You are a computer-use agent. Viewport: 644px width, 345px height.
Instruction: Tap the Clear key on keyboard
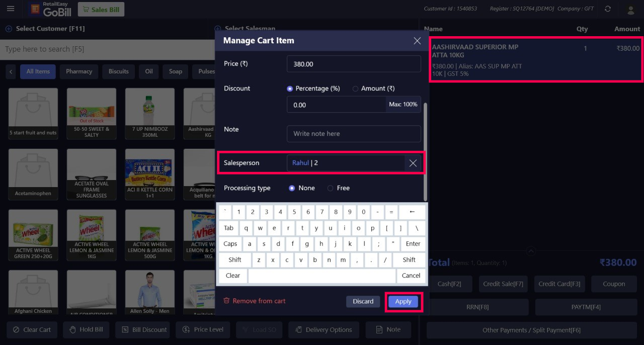(x=233, y=276)
